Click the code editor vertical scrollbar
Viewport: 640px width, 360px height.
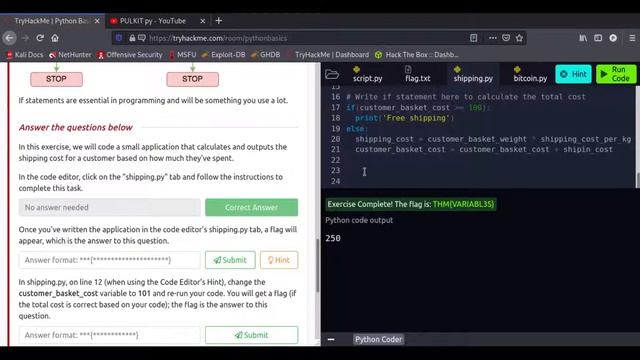(638, 179)
